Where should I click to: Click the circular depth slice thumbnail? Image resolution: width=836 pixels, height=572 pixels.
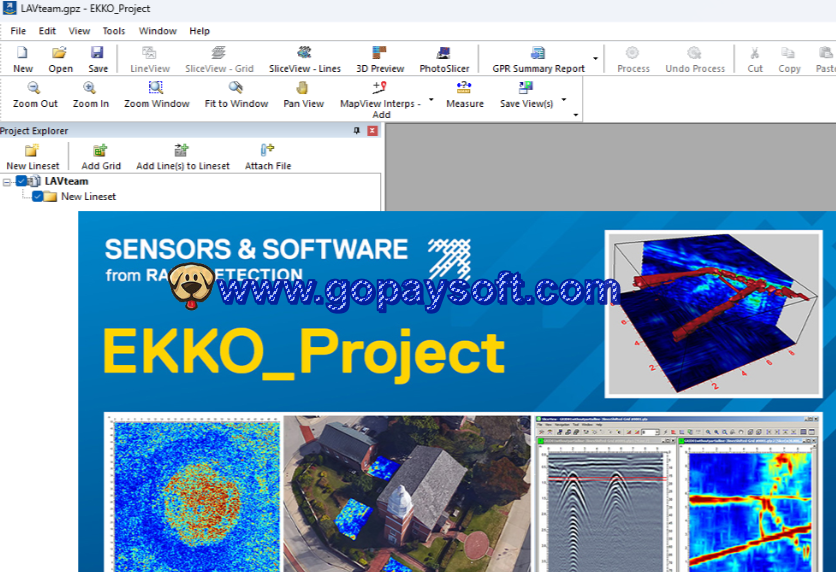click(x=195, y=496)
